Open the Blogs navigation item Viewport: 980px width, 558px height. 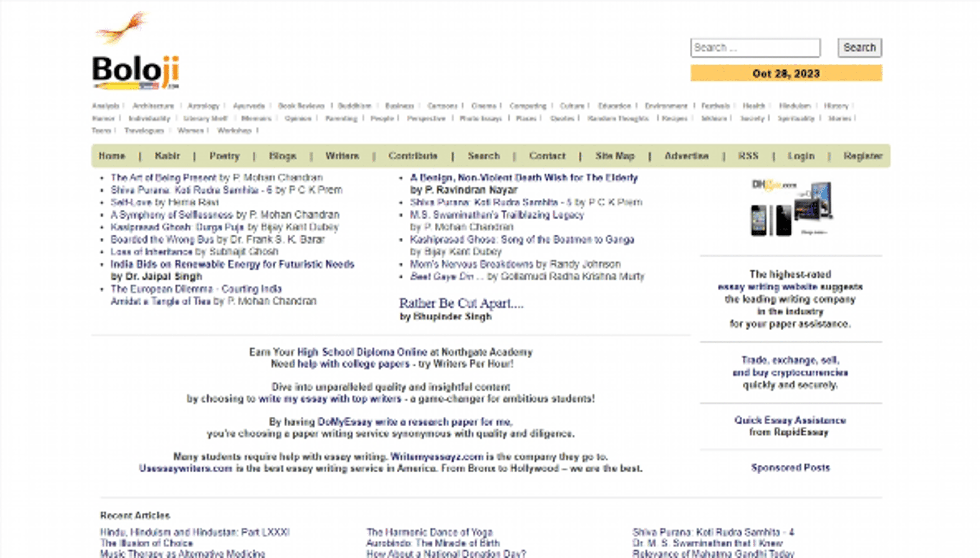(282, 156)
